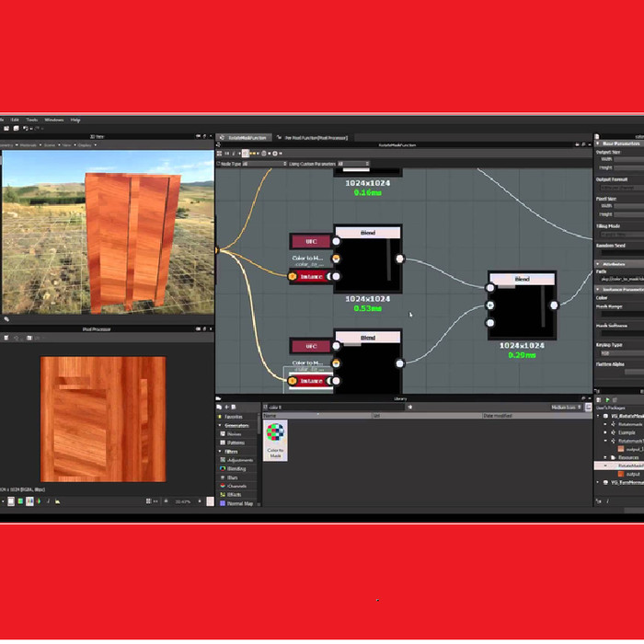The image size is (644, 644).
Task: Select the Blending filter category icon
Action: [222, 467]
